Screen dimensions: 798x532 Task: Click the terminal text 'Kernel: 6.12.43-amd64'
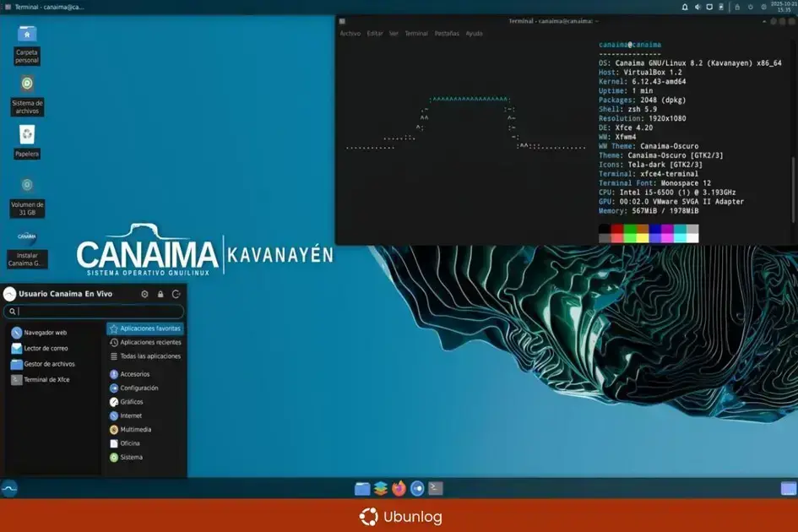643,81
